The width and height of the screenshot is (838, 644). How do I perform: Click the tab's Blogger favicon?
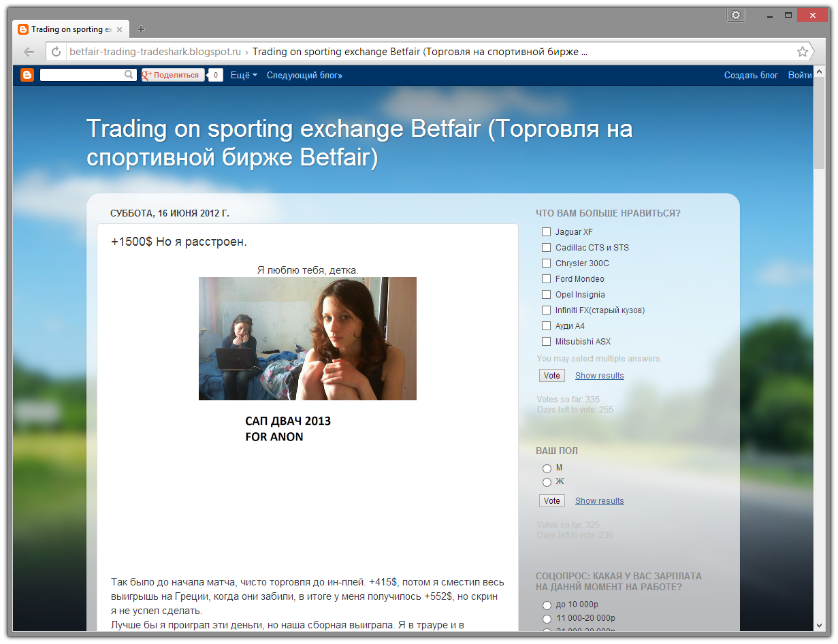pos(23,29)
